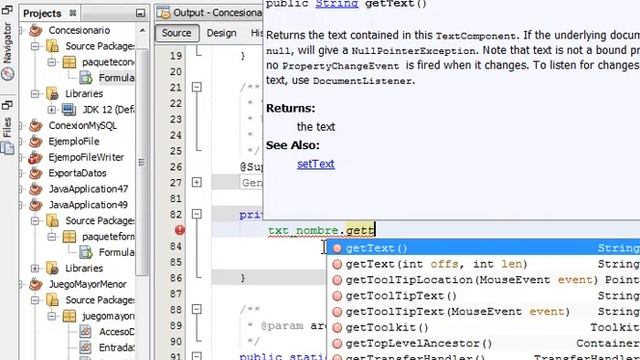Click the error marker in the gutter
Screen dimensions: 640x360
pos(180,230)
